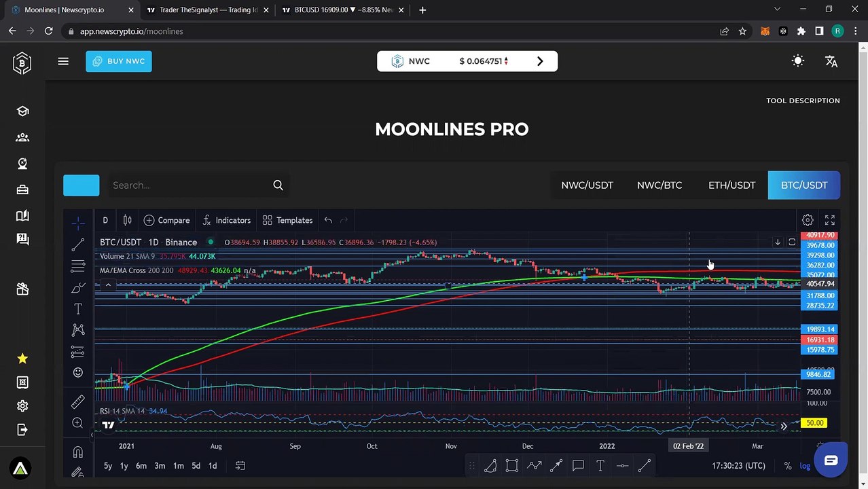
Task: Open the TOOL DESCRIPTION link
Action: (803, 101)
